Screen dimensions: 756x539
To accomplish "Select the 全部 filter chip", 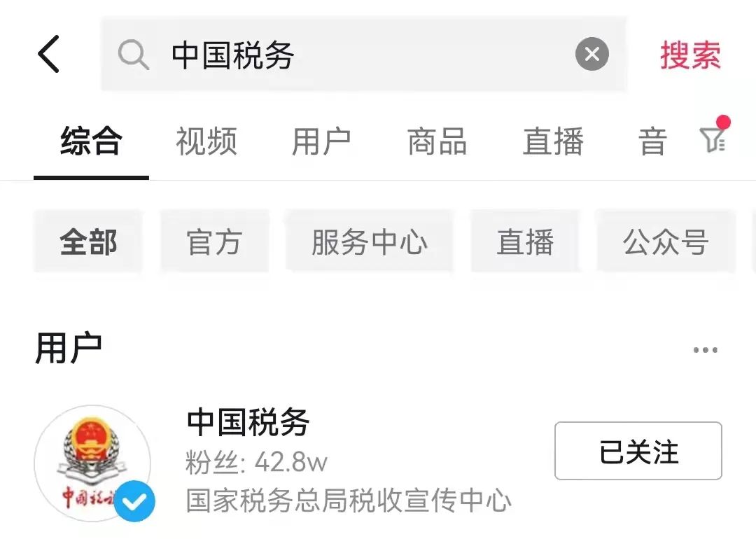I will 88,241.
